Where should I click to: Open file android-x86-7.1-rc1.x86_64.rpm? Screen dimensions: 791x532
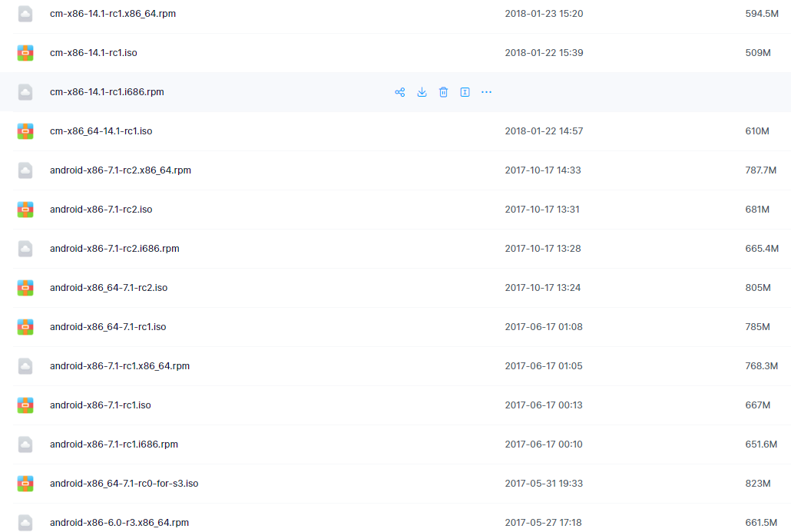pos(120,366)
